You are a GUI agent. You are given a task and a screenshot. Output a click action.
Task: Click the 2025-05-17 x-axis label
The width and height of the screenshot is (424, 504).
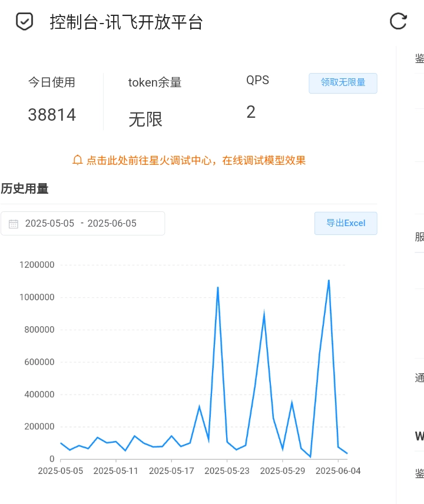tap(171, 471)
